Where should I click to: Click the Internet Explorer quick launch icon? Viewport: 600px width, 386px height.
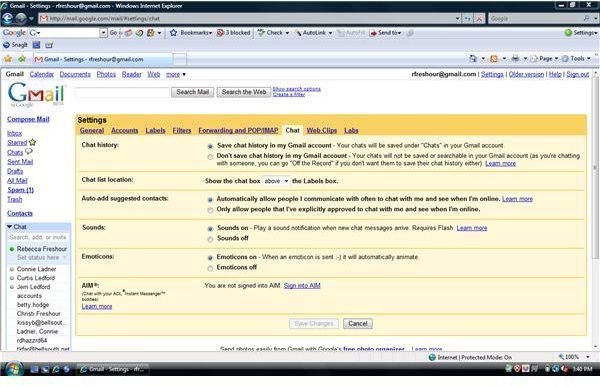coord(56,369)
